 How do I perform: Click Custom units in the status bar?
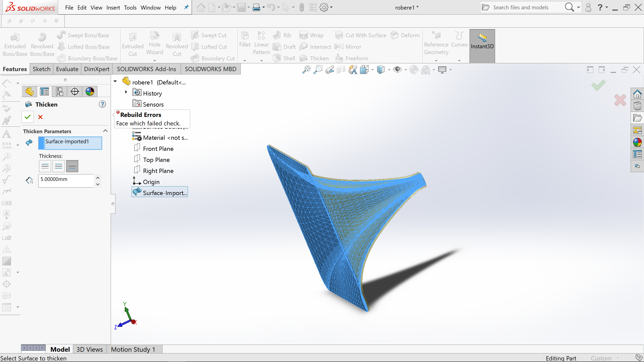click(601, 358)
